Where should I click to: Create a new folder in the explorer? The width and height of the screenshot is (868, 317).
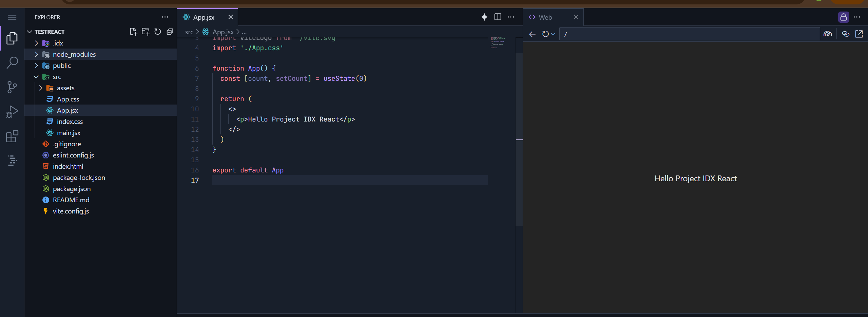(145, 32)
